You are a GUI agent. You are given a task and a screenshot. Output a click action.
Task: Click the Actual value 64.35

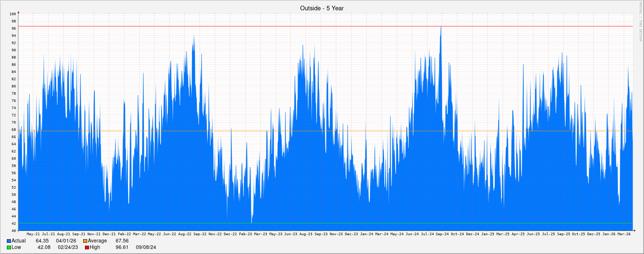click(x=42, y=241)
